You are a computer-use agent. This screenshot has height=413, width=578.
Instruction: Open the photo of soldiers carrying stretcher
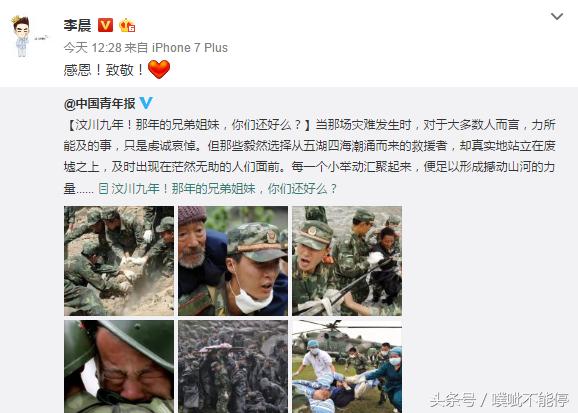click(x=347, y=261)
